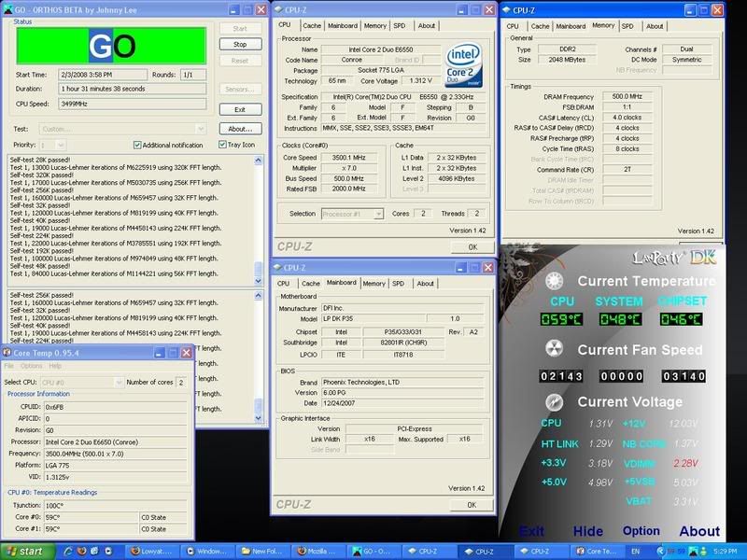Click Hide in the LanParty monitor
Screen dimensions: 747x560
pyautogui.click(x=587, y=531)
